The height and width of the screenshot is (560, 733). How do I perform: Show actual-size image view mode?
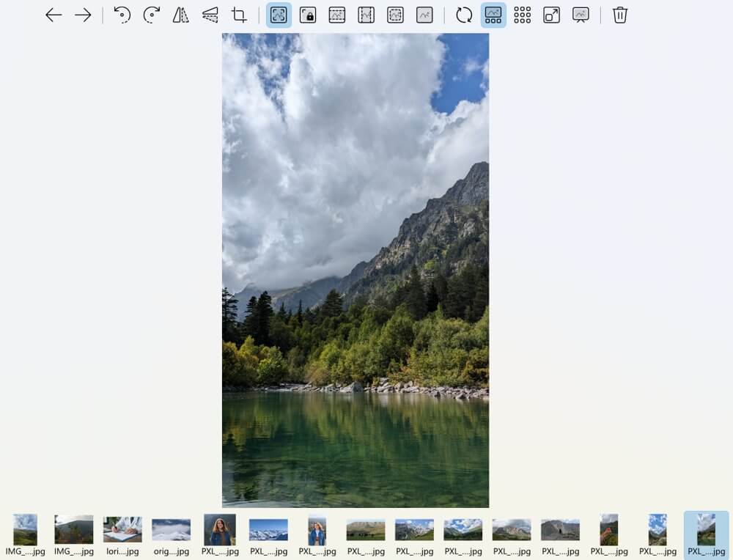pos(424,15)
